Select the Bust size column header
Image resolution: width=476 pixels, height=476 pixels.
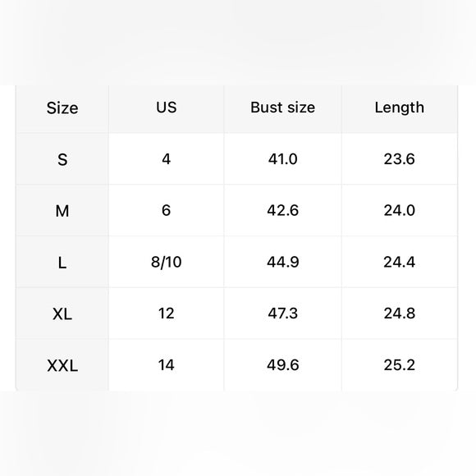(282, 108)
